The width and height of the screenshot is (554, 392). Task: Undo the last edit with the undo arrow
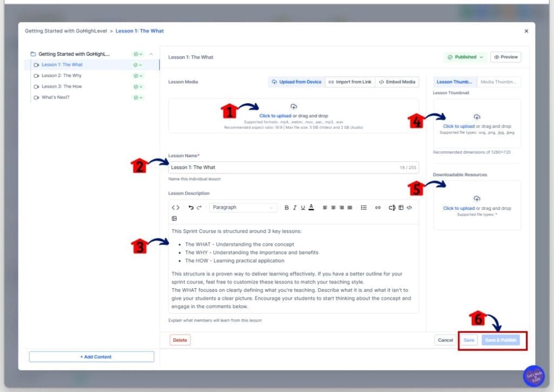point(190,207)
